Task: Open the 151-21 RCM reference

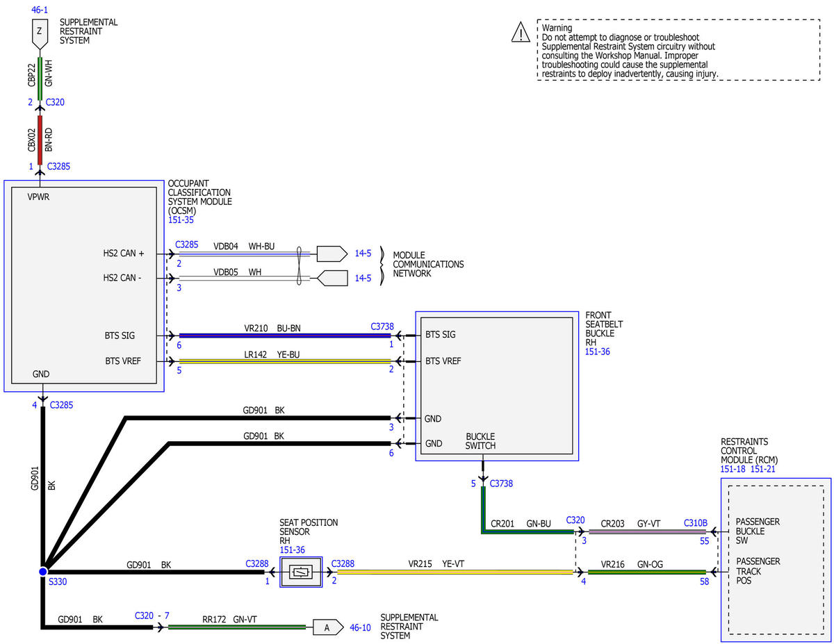Action: (762, 469)
